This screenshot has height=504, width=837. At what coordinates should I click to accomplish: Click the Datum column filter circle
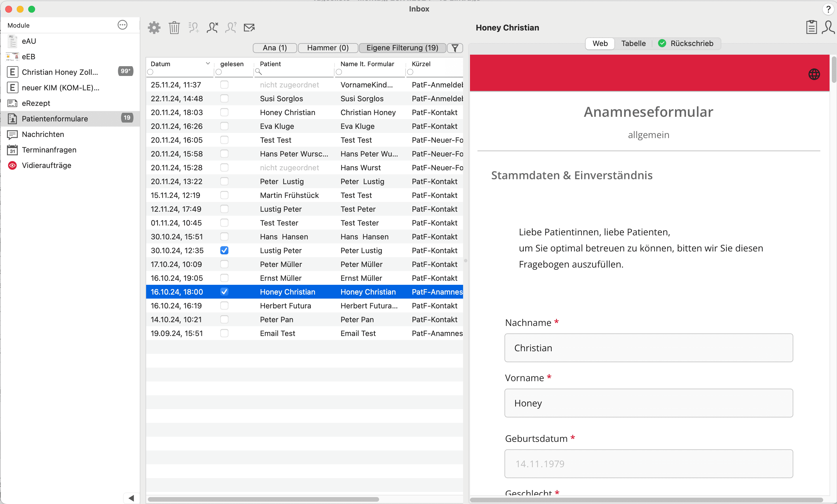coord(150,72)
